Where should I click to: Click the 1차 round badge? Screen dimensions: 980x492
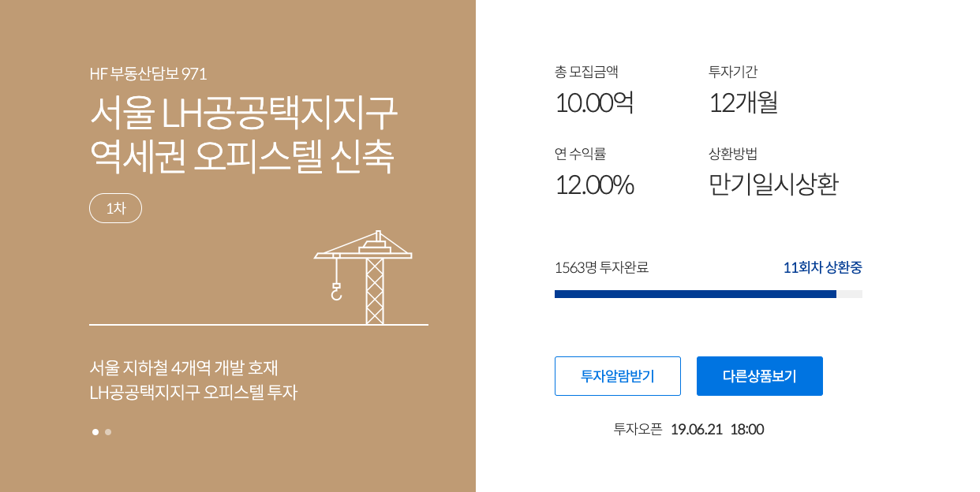[x=115, y=208]
